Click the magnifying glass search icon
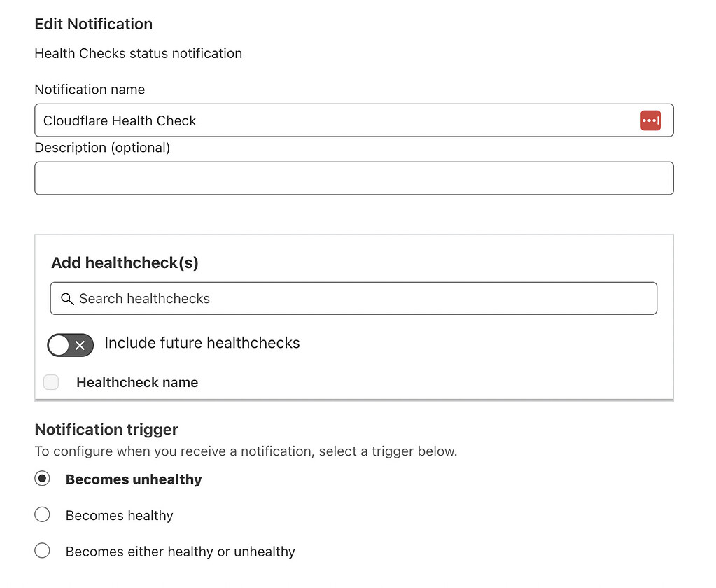Viewport: 716px width, 588px height. click(x=67, y=298)
